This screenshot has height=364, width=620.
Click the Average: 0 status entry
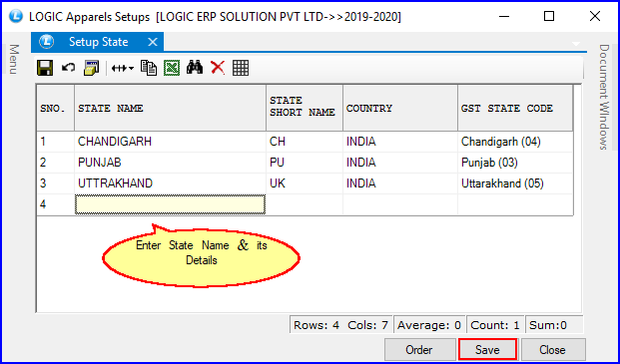429,325
